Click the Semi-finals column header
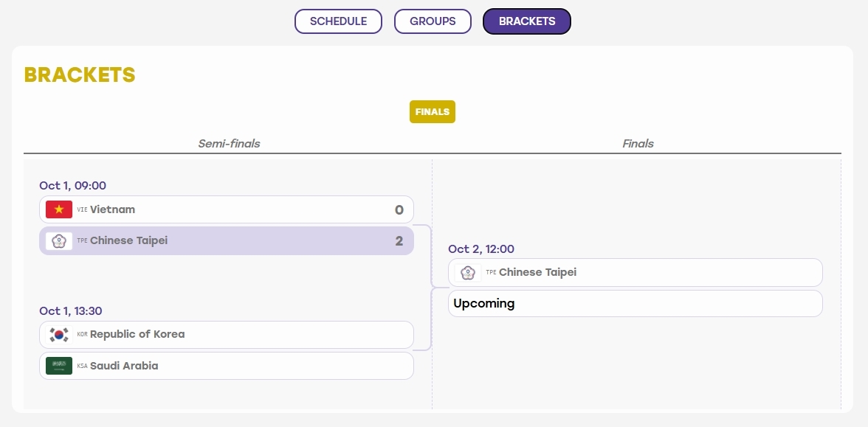868x427 pixels. point(229,143)
